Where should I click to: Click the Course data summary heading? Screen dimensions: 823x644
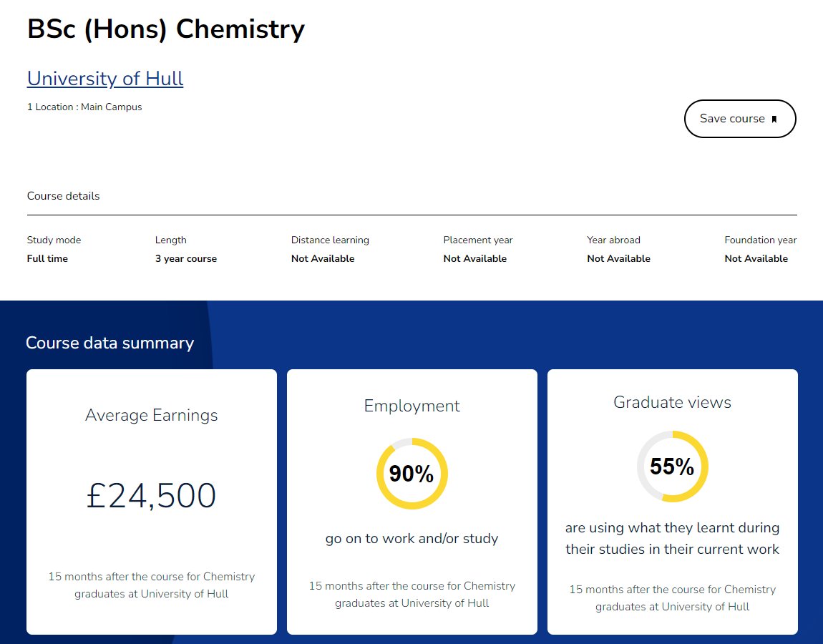(x=109, y=343)
